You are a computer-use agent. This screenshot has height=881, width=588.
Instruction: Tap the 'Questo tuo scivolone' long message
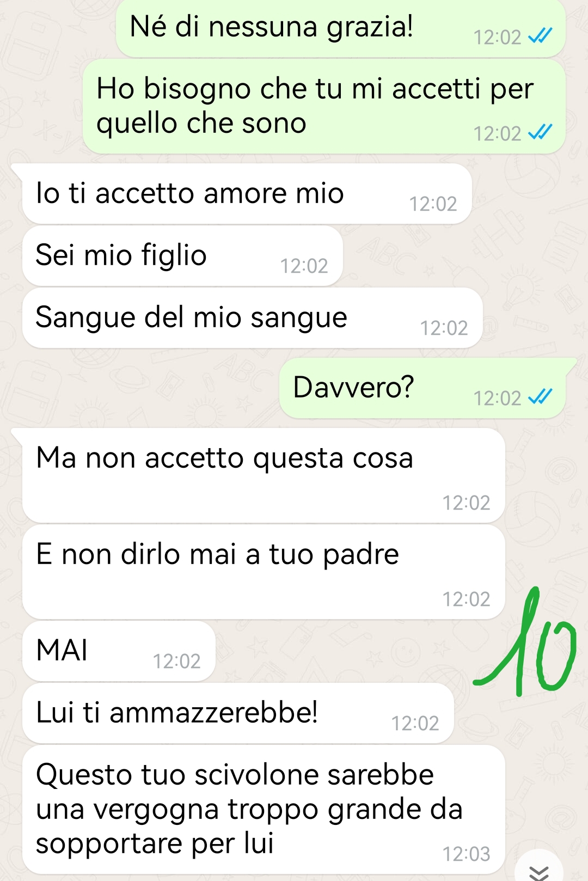(x=264, y=809)
